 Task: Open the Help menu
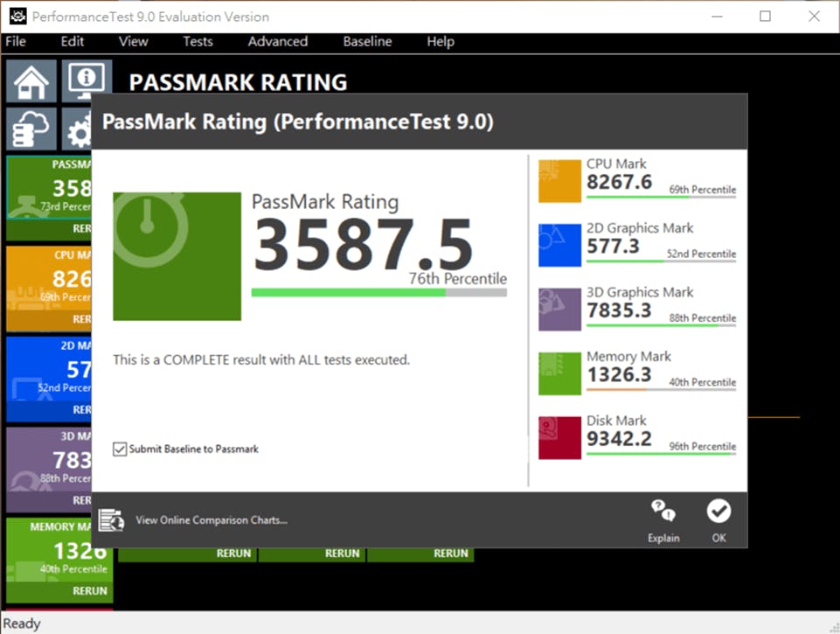coord(441,41)
